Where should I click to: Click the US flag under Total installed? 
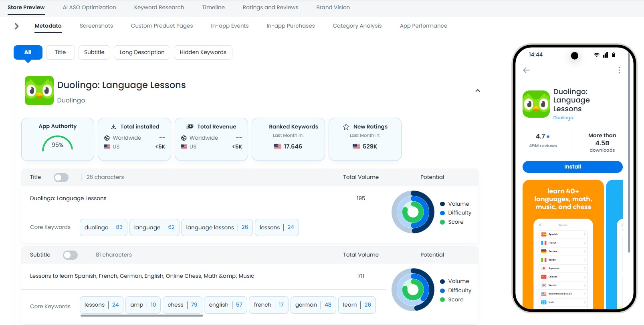pyautogui.click(x=107, y=146)
